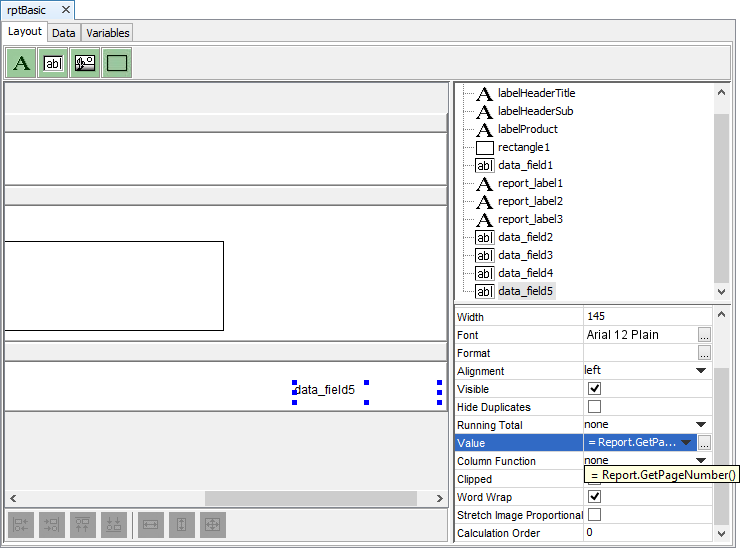Screen dimensions: 740x548
Task: Open the Running Total dropdown
Action: [x=701, y=425]
